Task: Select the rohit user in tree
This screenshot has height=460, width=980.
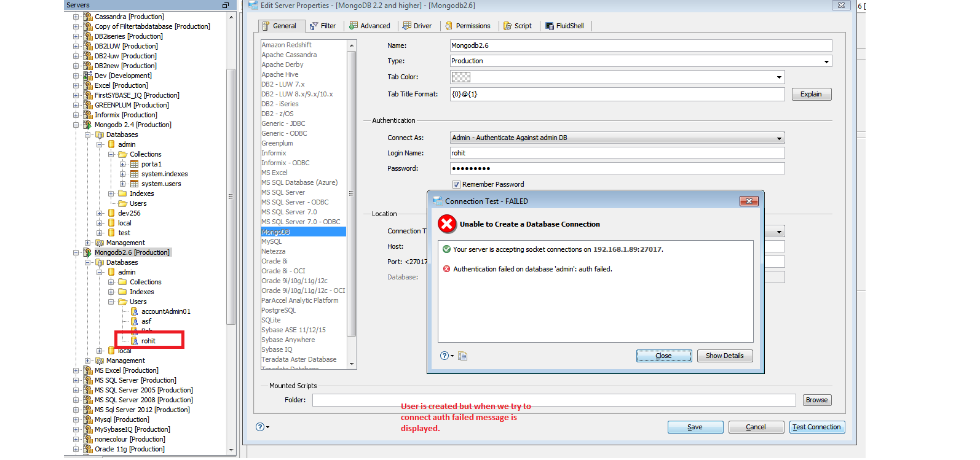Action: click(148, 341)
